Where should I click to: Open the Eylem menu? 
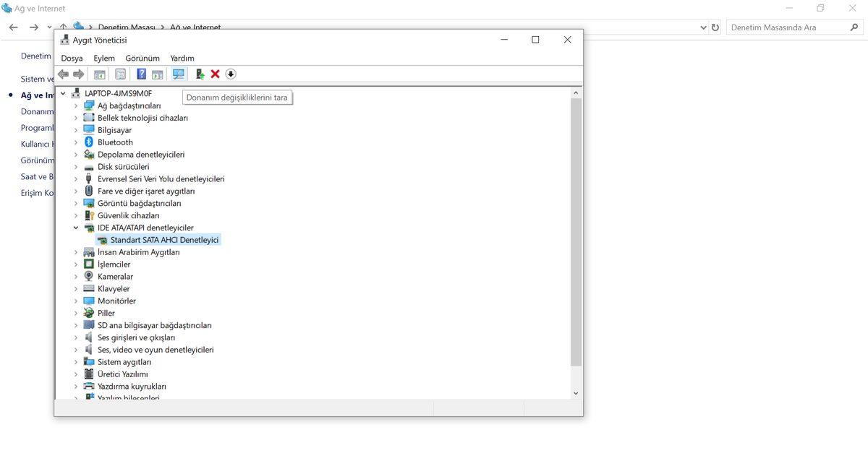[x=103, y=58]
